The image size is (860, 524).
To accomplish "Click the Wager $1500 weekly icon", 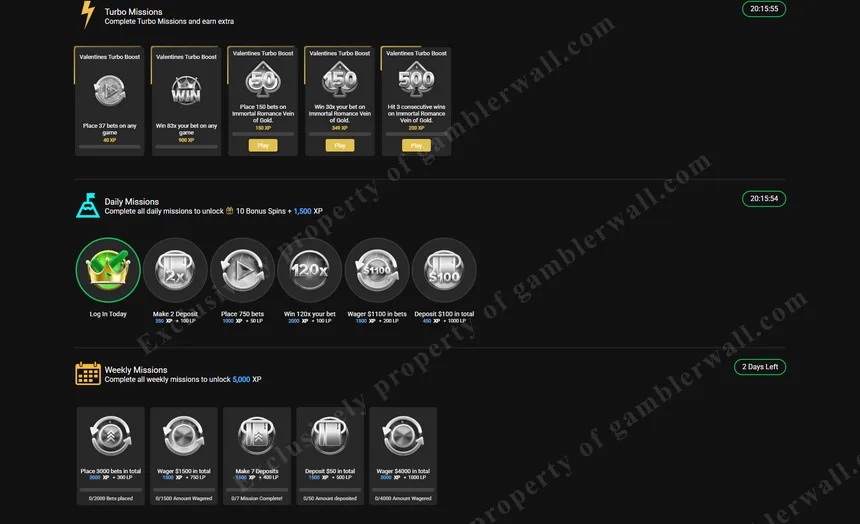I will tap(184, 436).
